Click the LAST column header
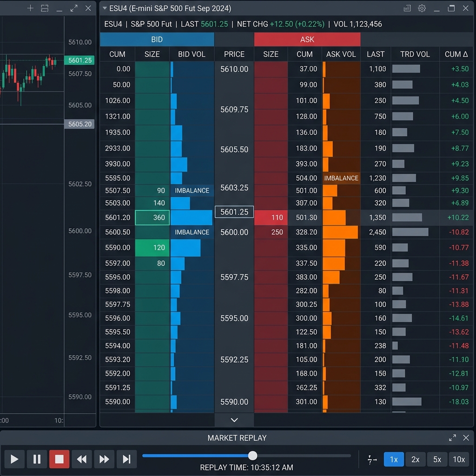476x476 pixels. pos(376,54)
